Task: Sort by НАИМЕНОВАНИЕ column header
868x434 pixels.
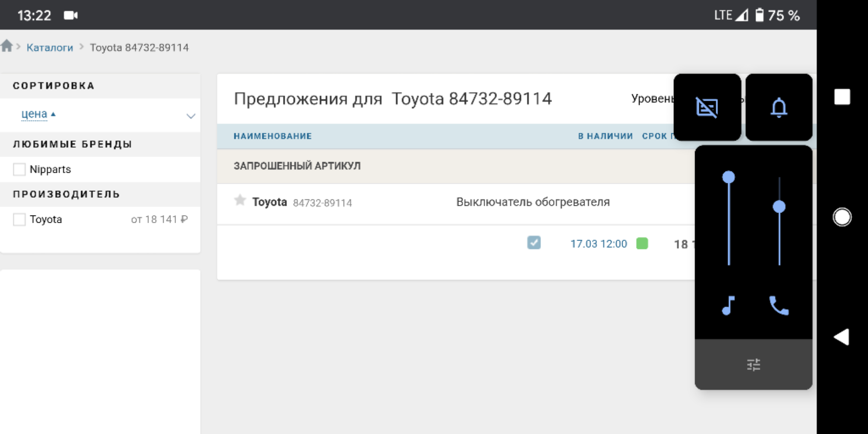Action: pos(273,136)
